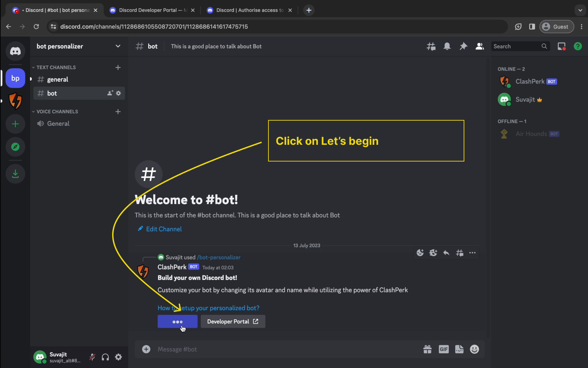Image resolution: width=588 pixels, height=368 pixels.
Task: Click the Message #bot input field
Action: (x=279, y=349)
